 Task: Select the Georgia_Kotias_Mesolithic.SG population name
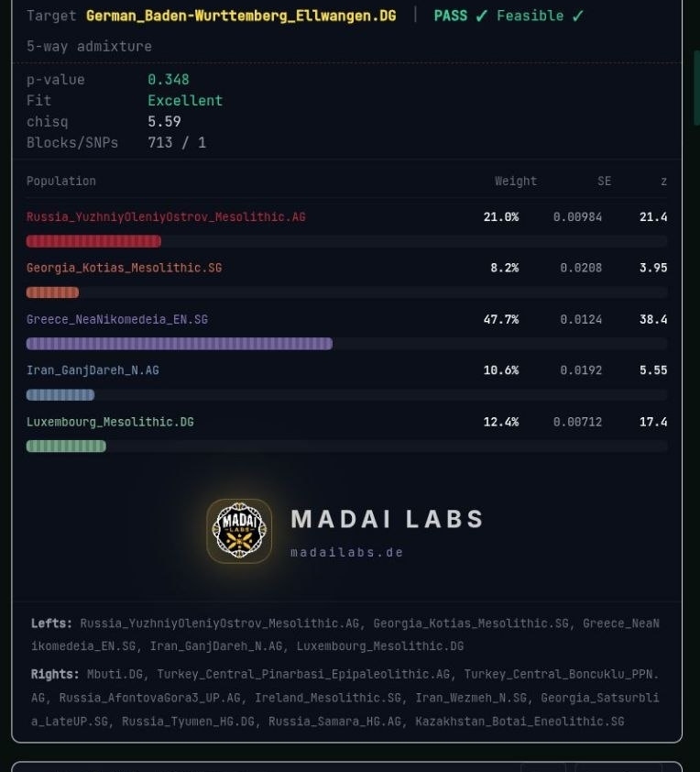click(124, 268)
